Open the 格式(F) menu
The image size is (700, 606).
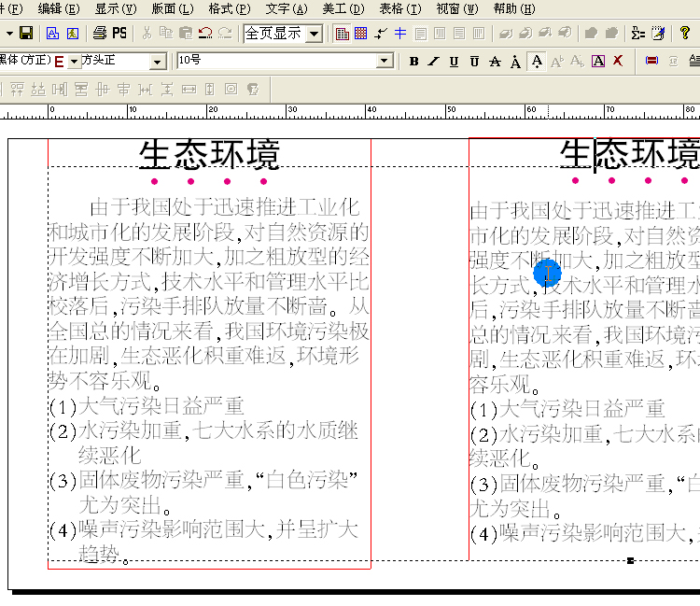(229, 8)
